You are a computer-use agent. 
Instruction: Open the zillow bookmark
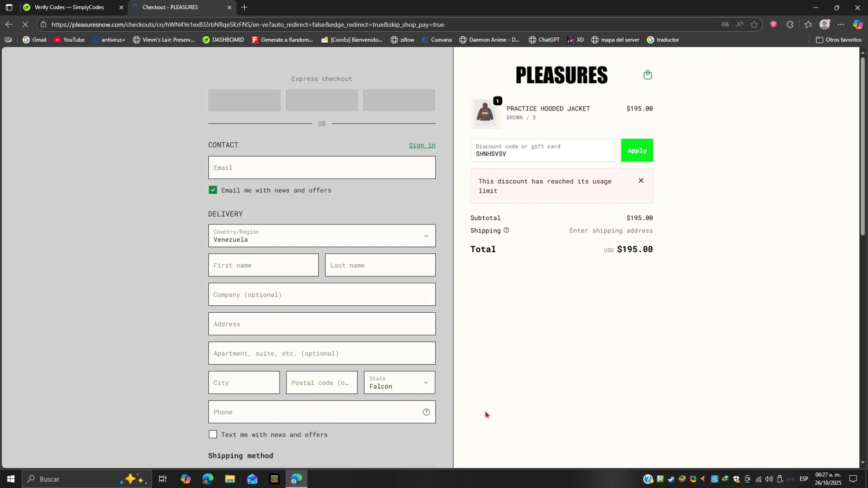(402, 40)
